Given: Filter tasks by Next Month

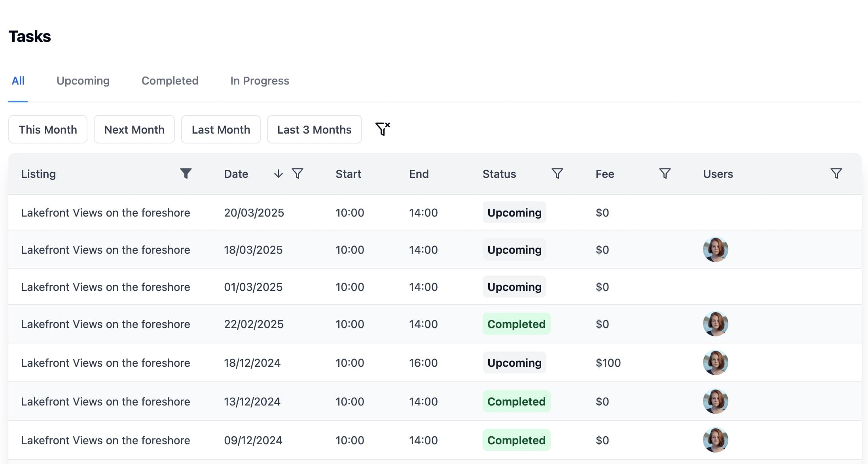Looking at the screenshot, I should coord(134,129).
